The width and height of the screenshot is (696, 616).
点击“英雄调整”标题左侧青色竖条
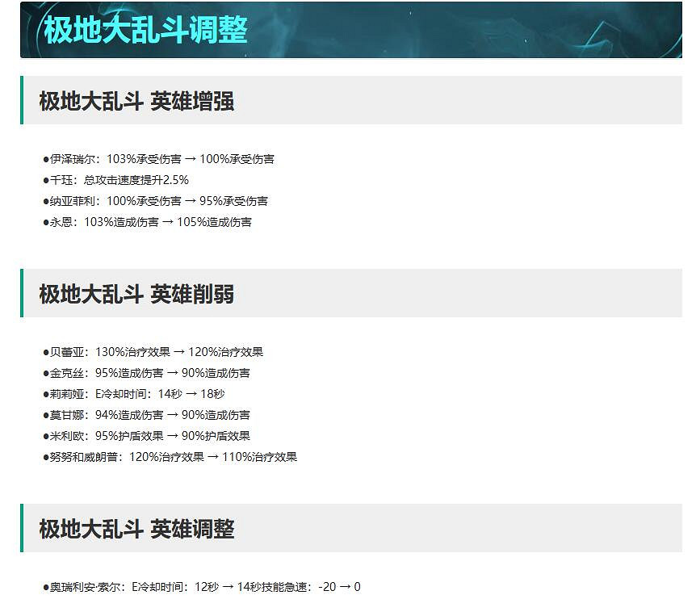coord(23,530)
